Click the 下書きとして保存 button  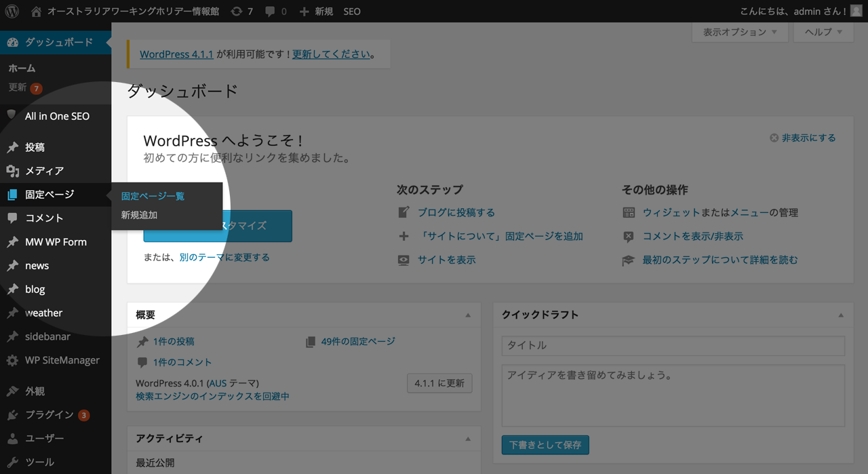(545, 445)
